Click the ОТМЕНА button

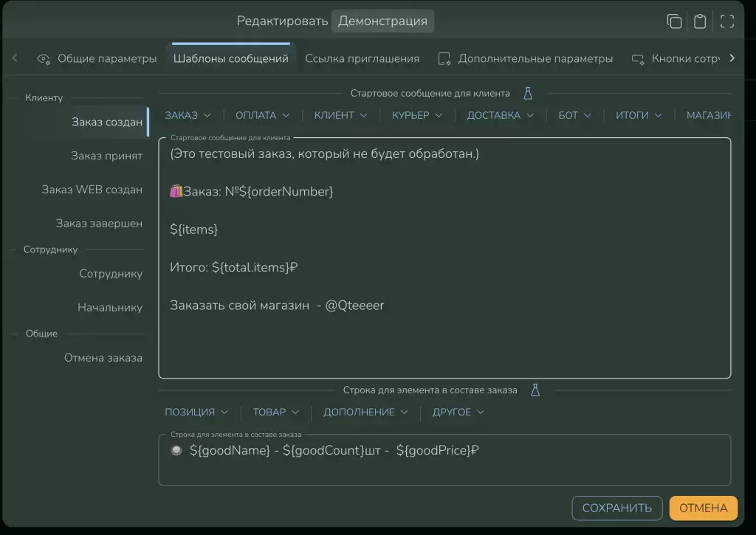[x=703, y=508]
